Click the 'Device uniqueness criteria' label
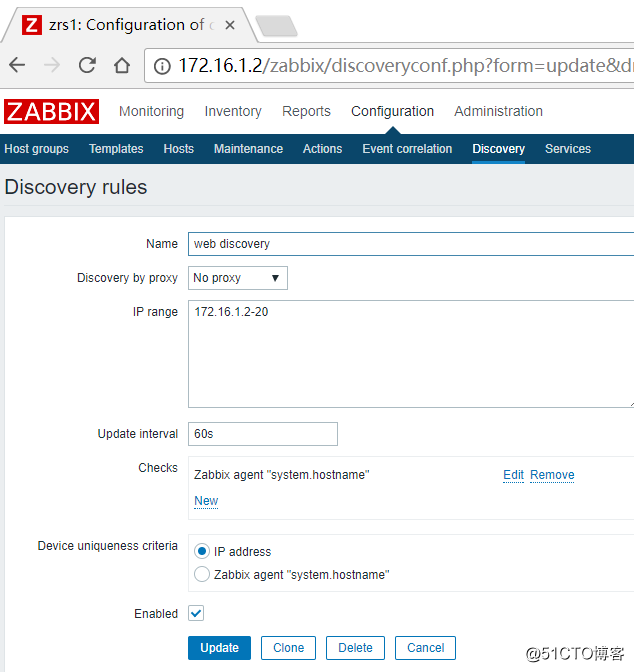Screen dimensions: 634x672 coord(107,546)
